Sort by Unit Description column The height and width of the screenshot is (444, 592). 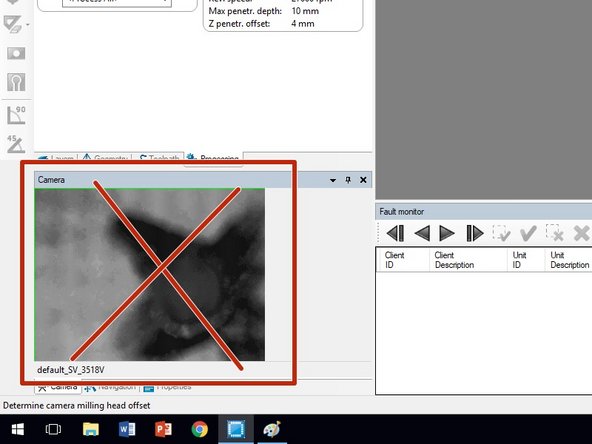tap(569, 260)
